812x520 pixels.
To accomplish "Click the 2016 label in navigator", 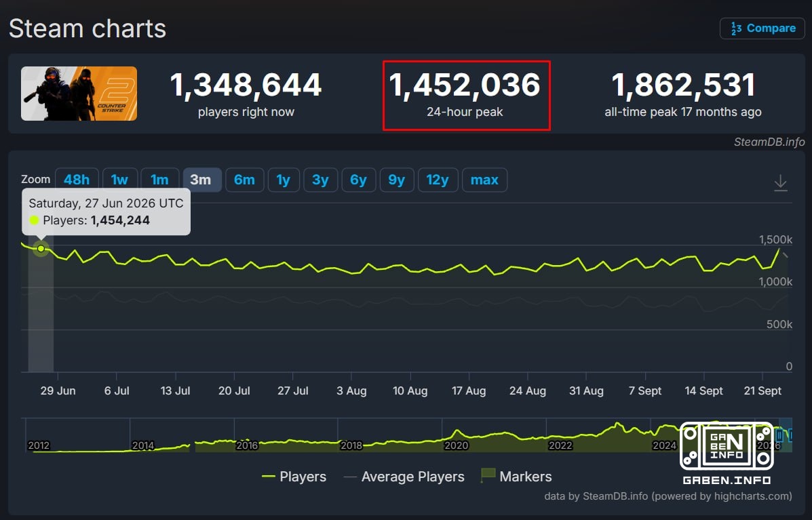I will [x=247, y=445].
